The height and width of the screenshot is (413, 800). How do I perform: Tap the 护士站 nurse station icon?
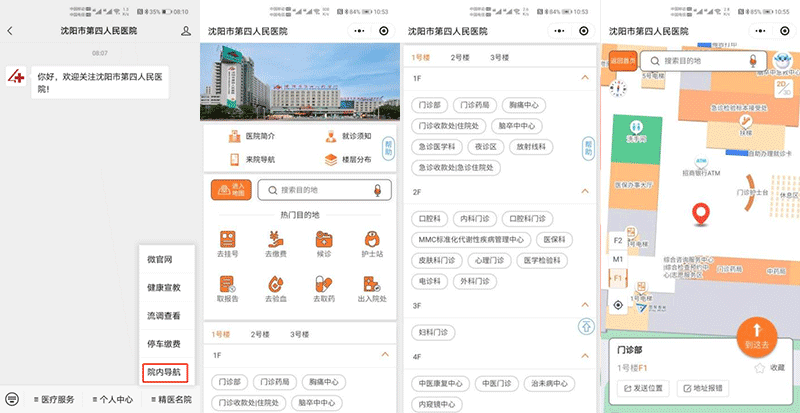[372, 239]
